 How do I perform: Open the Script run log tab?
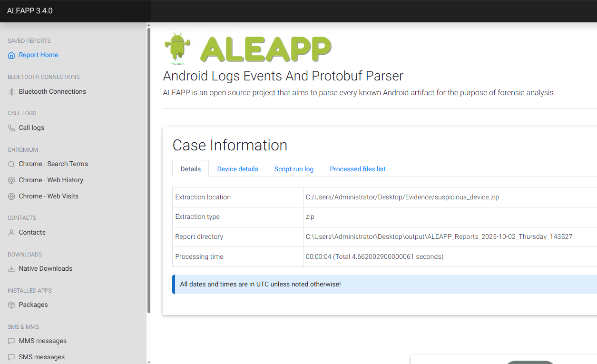pos(294,169)
